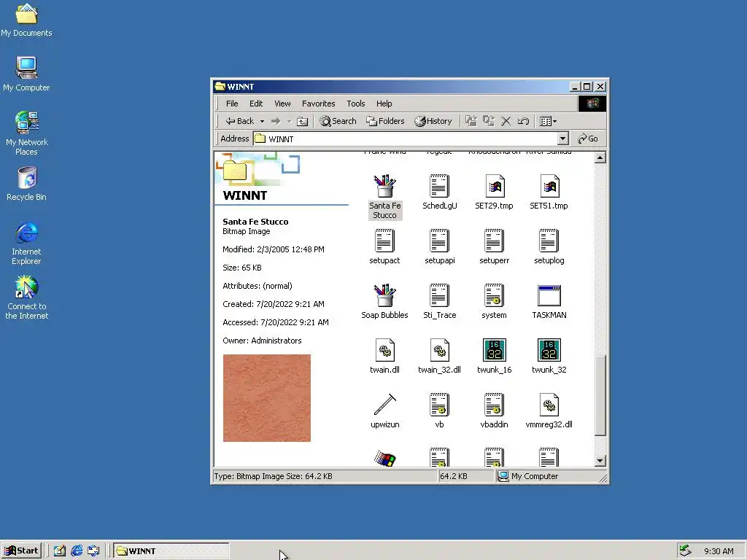Click the vertical scrollbar thumb
The image size is (747, 560).
point(600,395)
